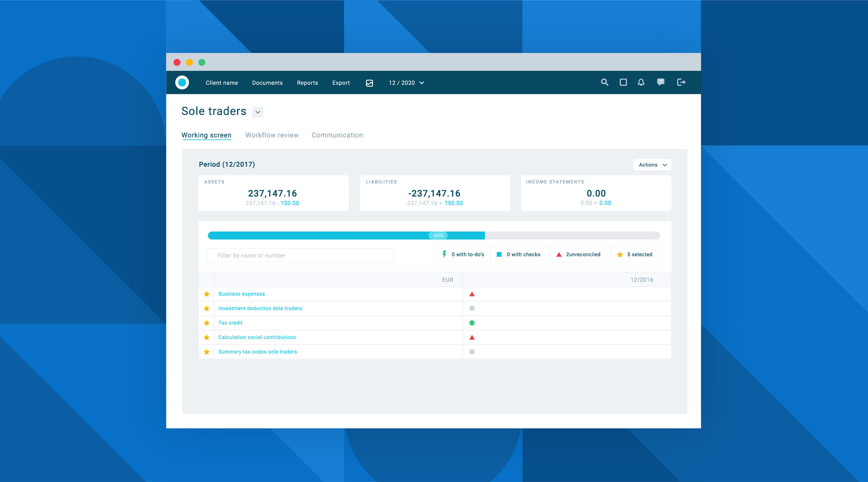Filter by 5 selected items
The height and width of the screenshot is (482, 868).
pyautogui.click(x=637, y=254)
